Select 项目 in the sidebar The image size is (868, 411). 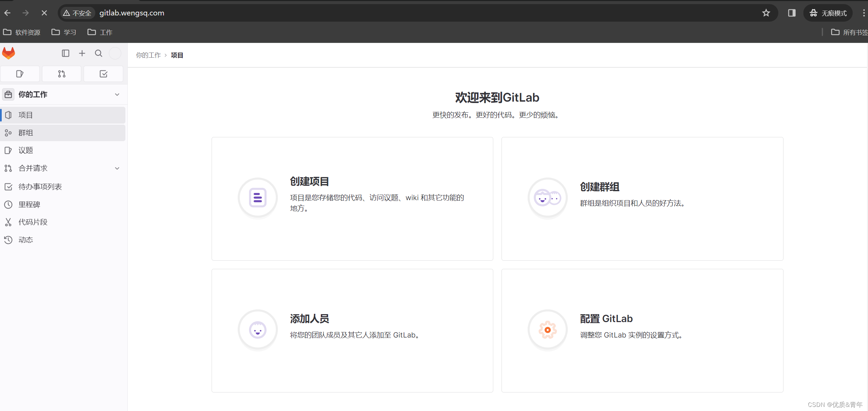click(x=63, y=115)
